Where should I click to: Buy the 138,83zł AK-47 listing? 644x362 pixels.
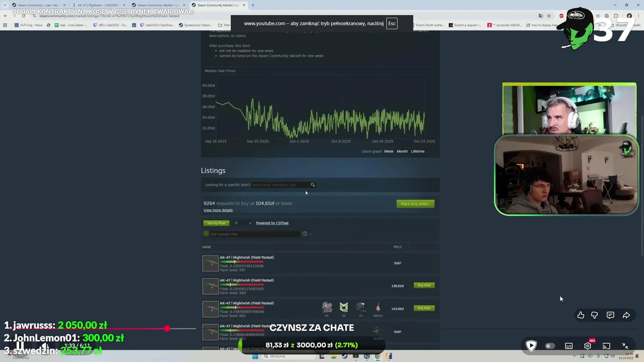click(424, 285)
